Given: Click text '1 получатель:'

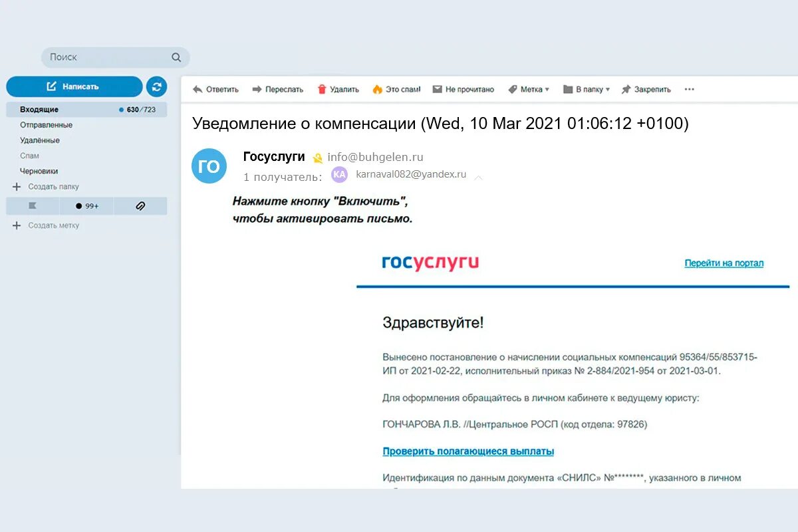Looking at the screenshot, I should coord(283,177).
